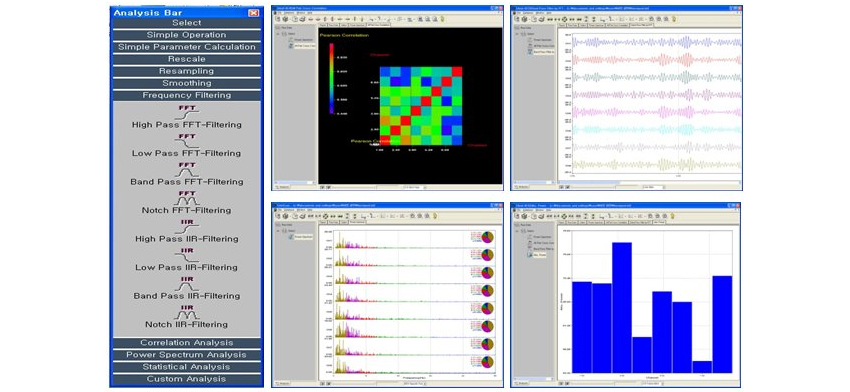Pick Band Pass FFT-Filtering icon
The width and height of the screenshot is (850, 392).
[x=187, y=169]
